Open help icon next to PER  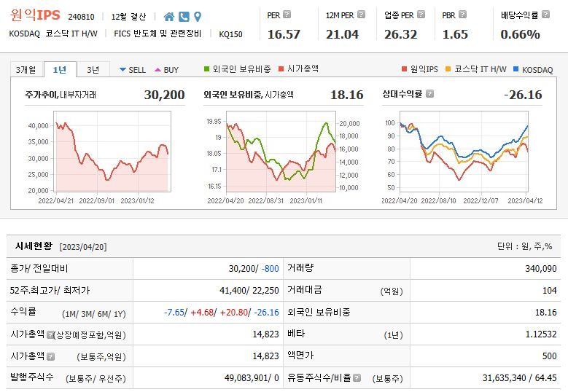point(287,15)
